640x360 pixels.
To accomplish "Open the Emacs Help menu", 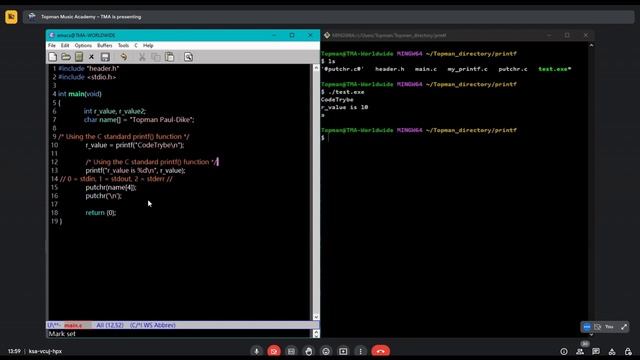I will pyautogui.click(x=148, y=46).
